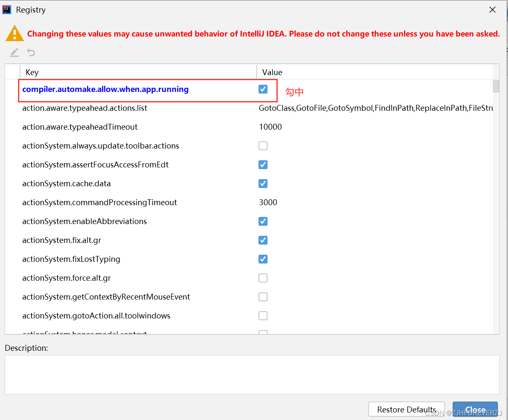The height and width of the screenshot is (420, 508).
Task: Select the actionSystem.force.alt.gr key
Action: tap(66, 278)
